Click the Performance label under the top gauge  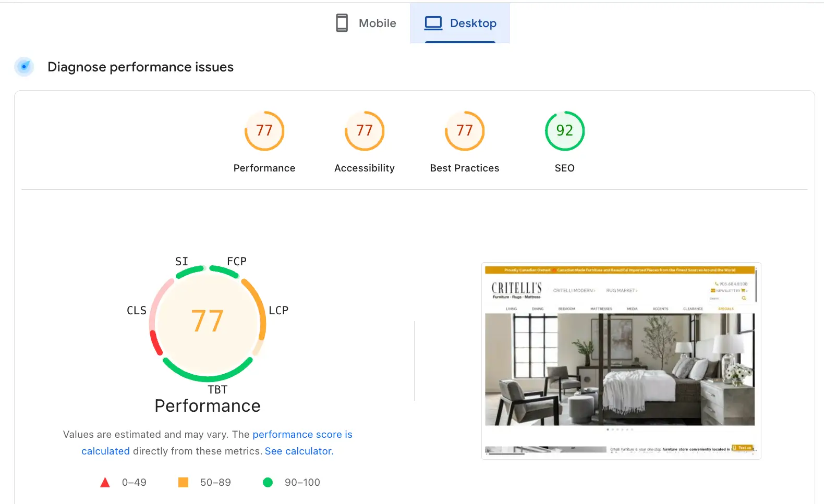coord(264,168)
